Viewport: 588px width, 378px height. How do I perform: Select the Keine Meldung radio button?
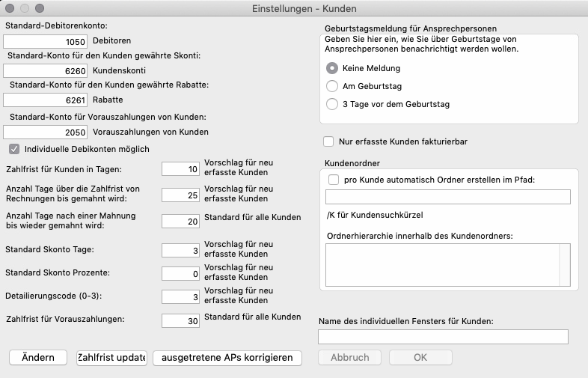pos(332,68)
